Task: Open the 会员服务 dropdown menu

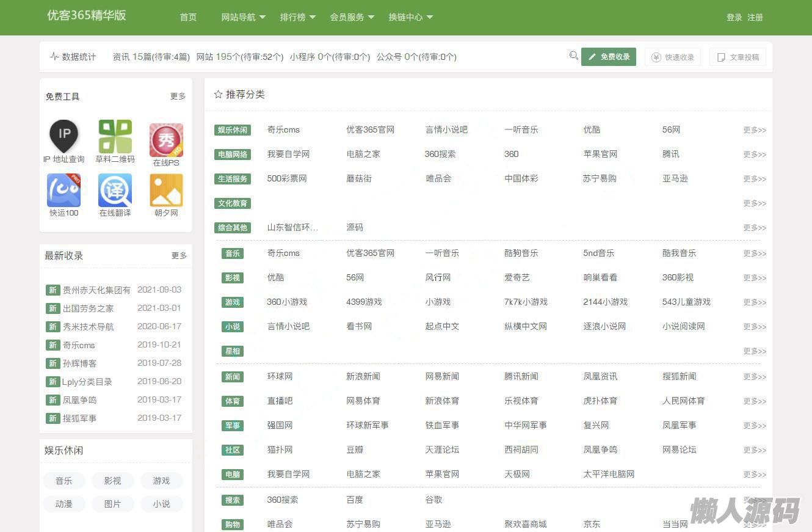Action: tap(352, 17)
